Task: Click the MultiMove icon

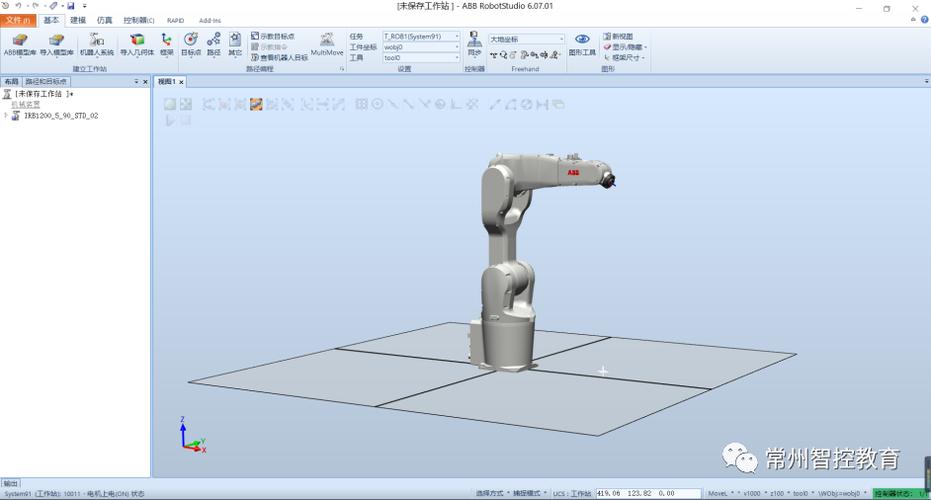Action: tap(327, 45)
